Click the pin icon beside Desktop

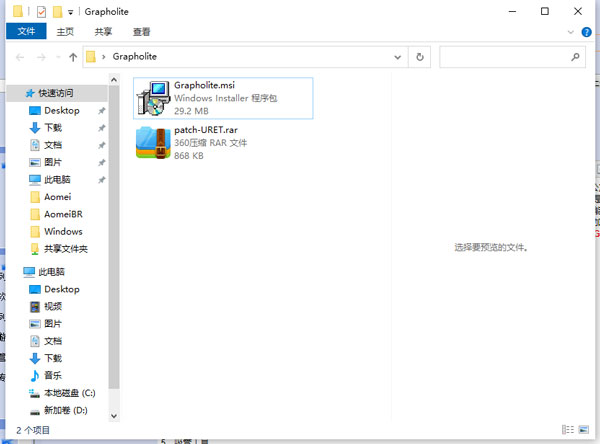point(101,111)
